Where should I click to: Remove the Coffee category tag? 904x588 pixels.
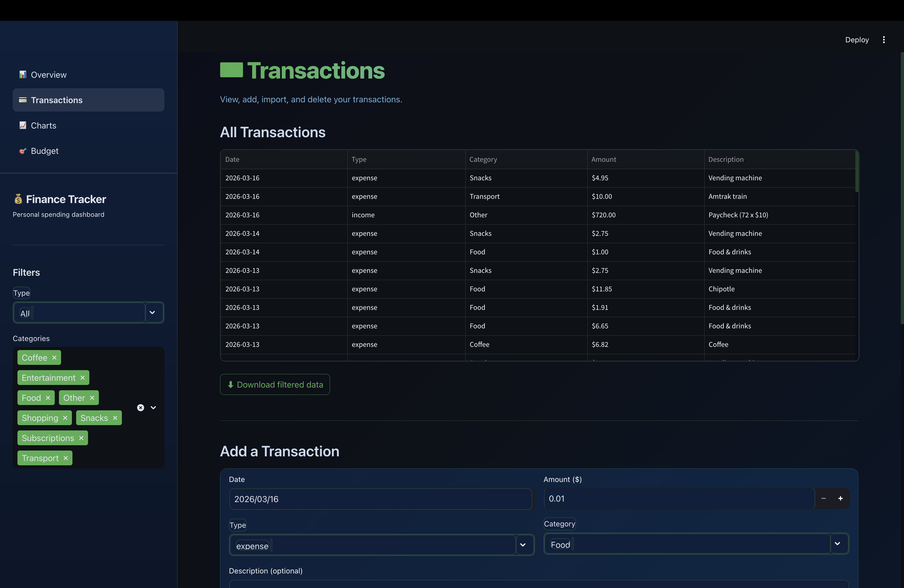[54, 357]
